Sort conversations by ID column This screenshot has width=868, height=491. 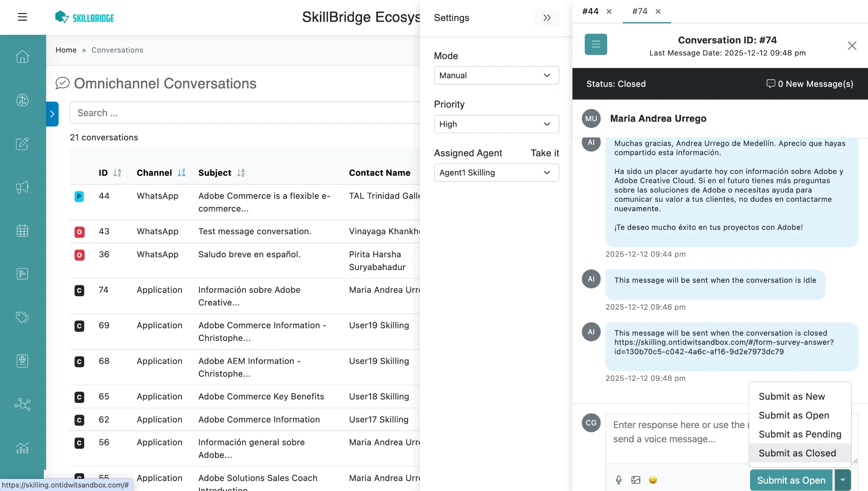point(117,173)
